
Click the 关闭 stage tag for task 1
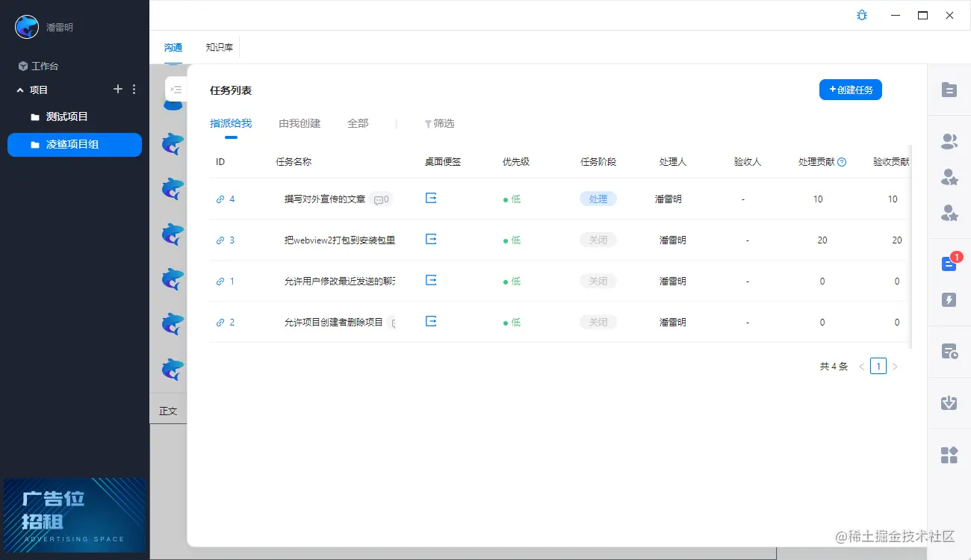point(598,281)
